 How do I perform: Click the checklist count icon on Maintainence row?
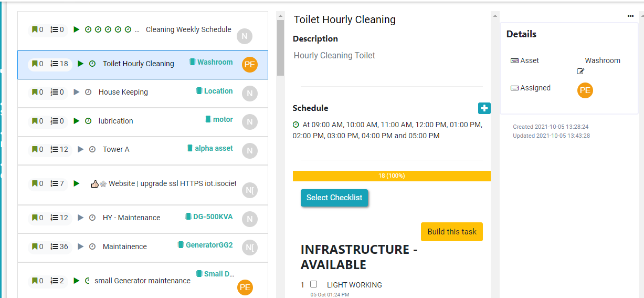point(54,246)
